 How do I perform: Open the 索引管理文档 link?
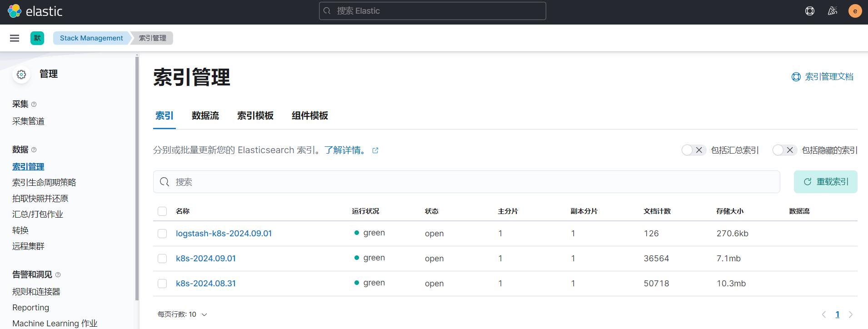pos(829,77)
